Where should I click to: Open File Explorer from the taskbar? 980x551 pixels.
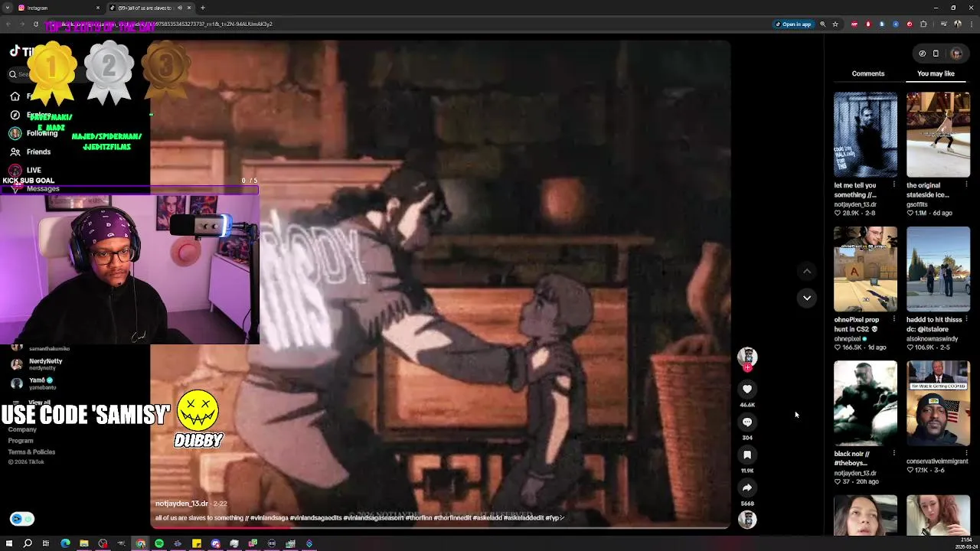(x=84, y=543)
